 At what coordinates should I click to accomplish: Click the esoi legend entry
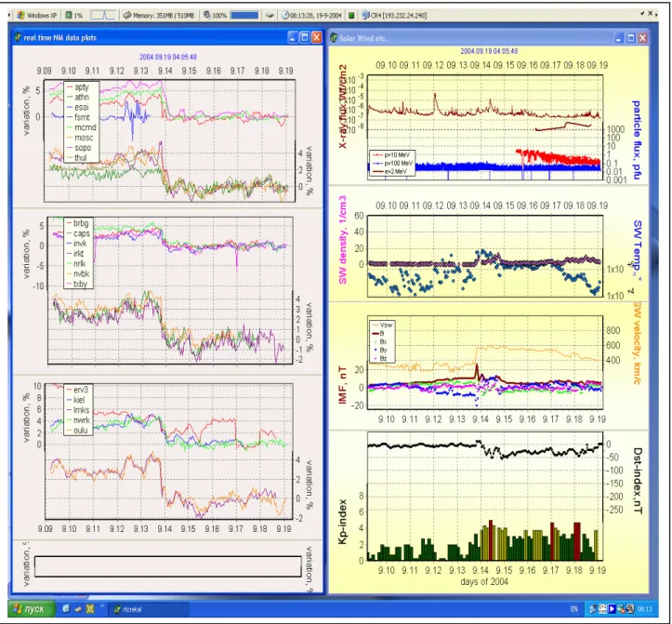77,107
